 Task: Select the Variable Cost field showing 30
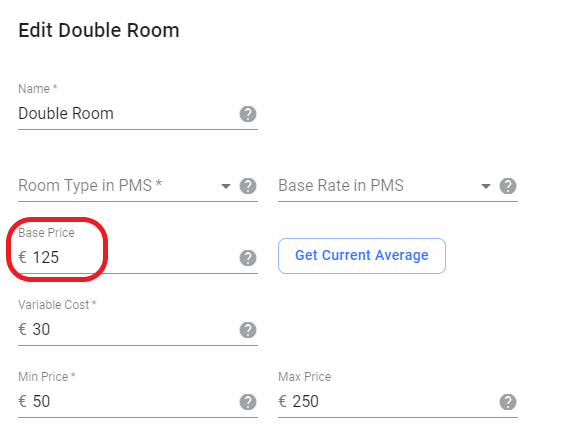[127, 329]
